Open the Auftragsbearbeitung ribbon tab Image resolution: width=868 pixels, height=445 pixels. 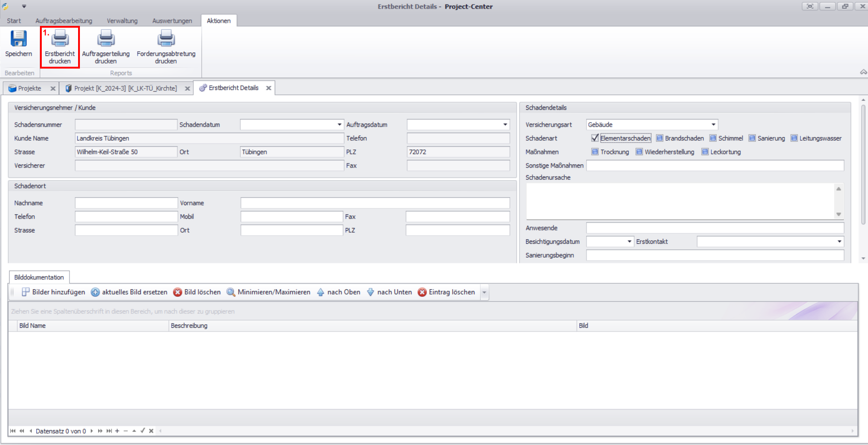click(64, 21)
